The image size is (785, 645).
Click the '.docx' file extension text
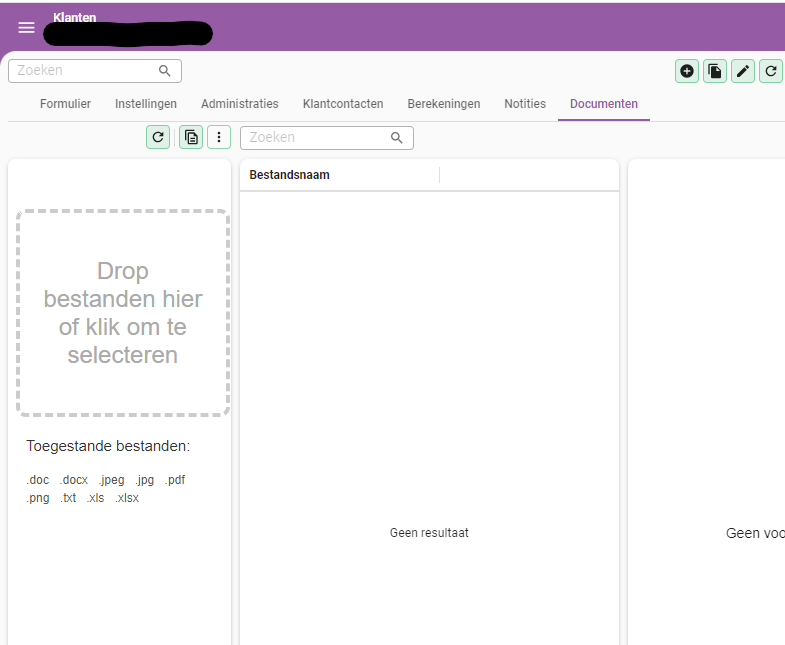click(x=74, y=480)
